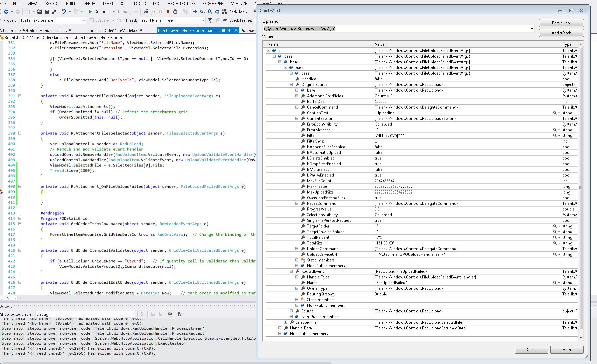The width and height of the screenshot is (597, 364).
Task: Expand the HandlerData tree node
Action: [280, 328]
